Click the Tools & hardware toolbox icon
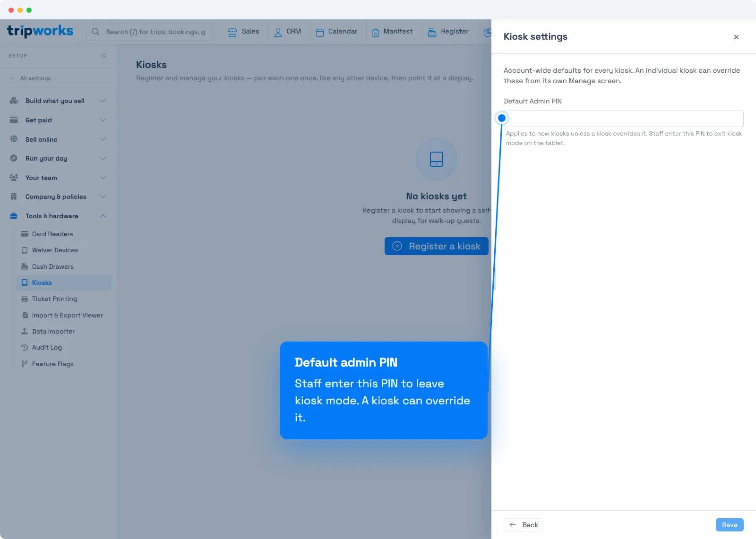This screenshot has height=539, width=756. pyautogui.click(x=14, y=216)
